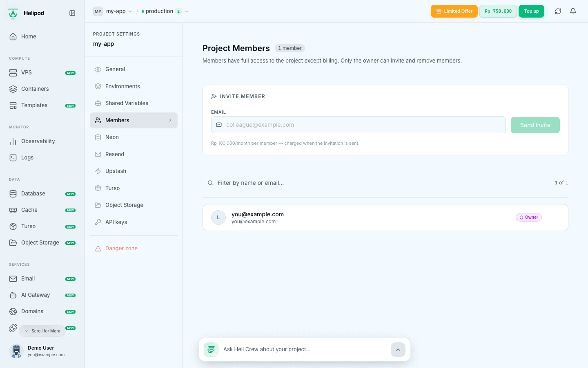Open Cache in the sidebar

click(42, 210)
